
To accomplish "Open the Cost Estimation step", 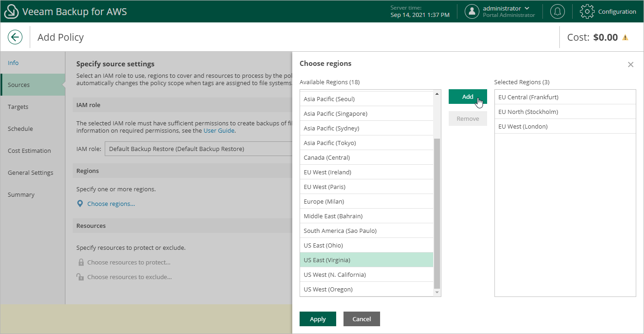I will point(29,151).
